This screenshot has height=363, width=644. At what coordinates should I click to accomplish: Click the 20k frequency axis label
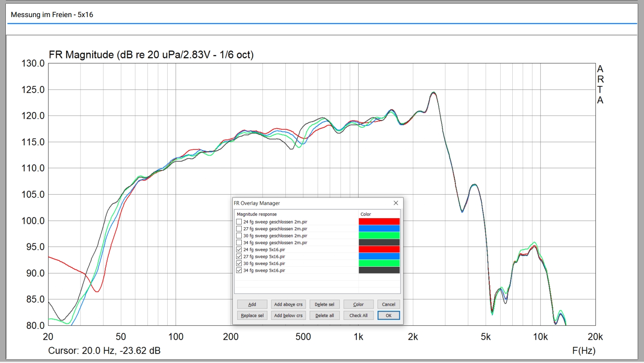pos(595,337)
